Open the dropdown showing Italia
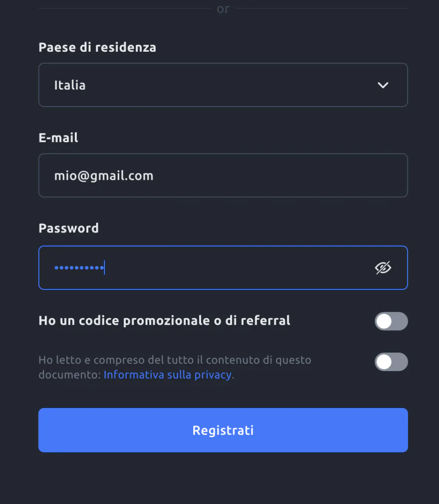 click(223, 85)
